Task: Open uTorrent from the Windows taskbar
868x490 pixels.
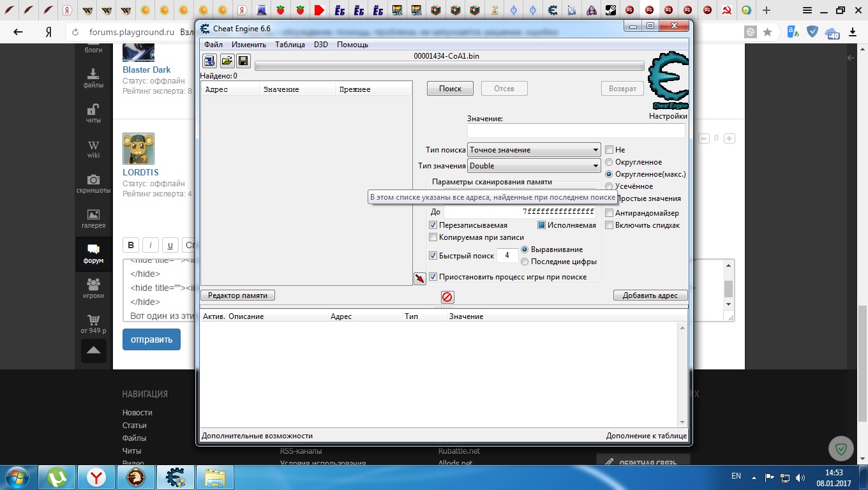Action: [57, 477]
